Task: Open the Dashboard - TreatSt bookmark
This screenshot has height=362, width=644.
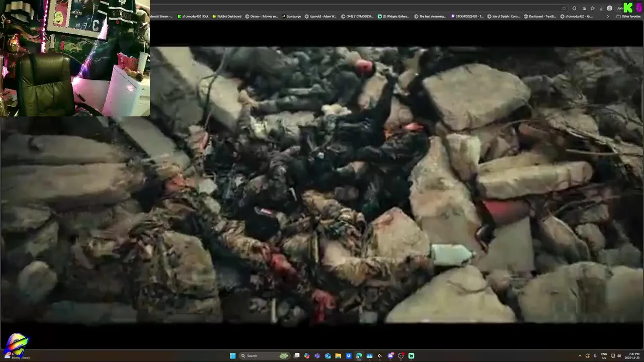Action: [540, 16]
